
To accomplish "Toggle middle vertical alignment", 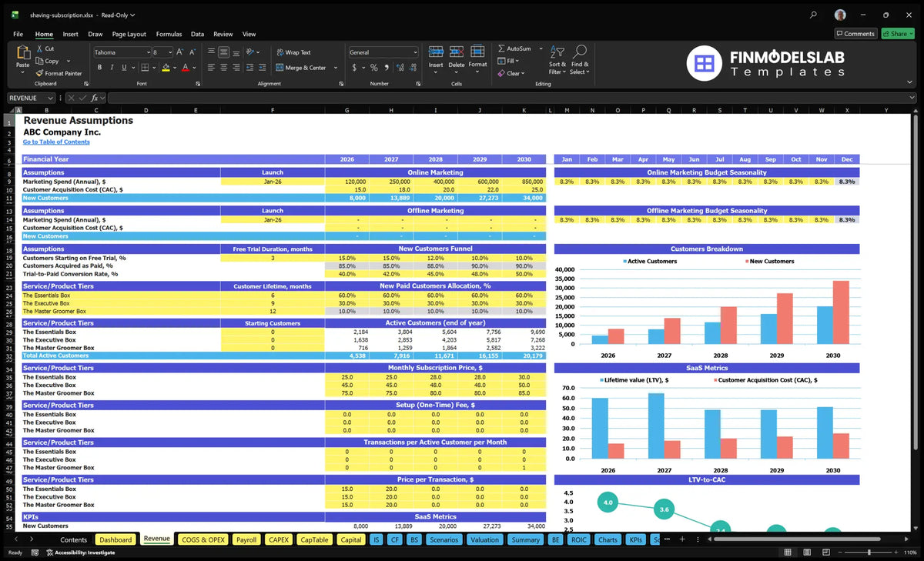I will coord(224,52).
